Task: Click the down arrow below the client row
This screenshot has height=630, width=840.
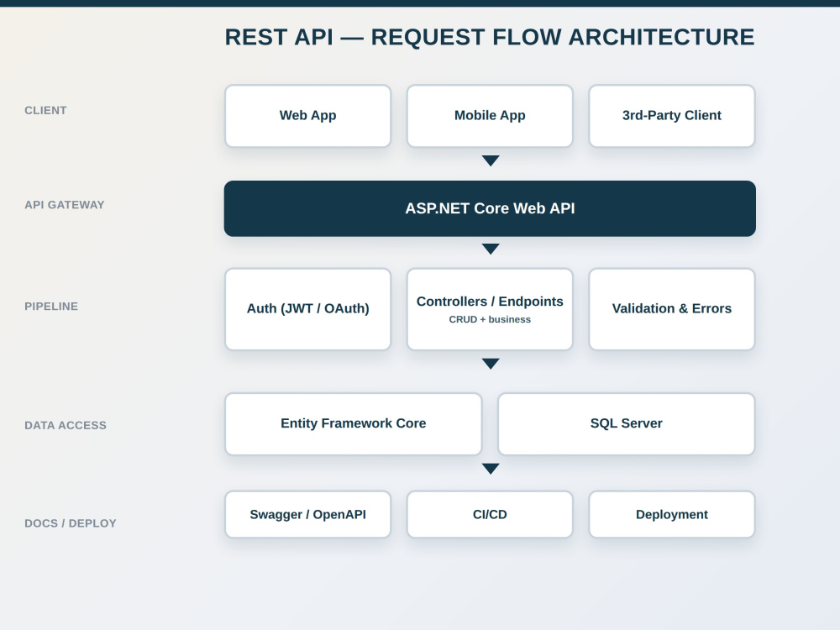Action: click(x=491, y=160)
